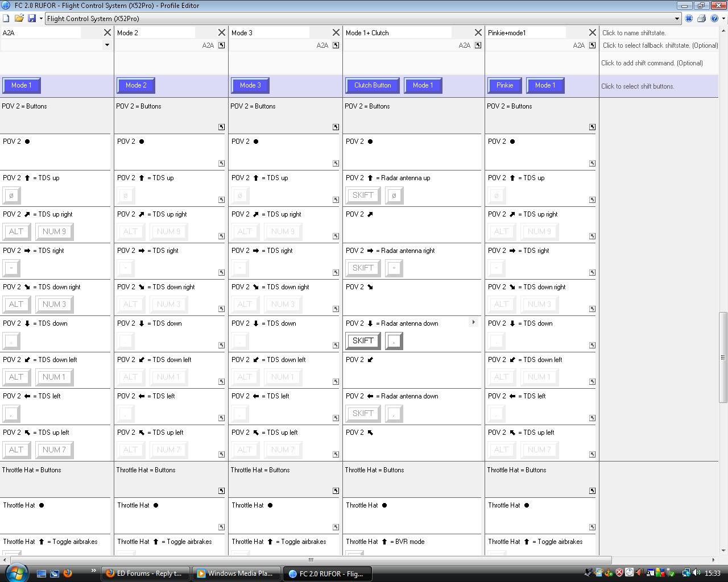Open a profile with the folder icon
This screenshot has height=582, width=728.
[19, 18]
